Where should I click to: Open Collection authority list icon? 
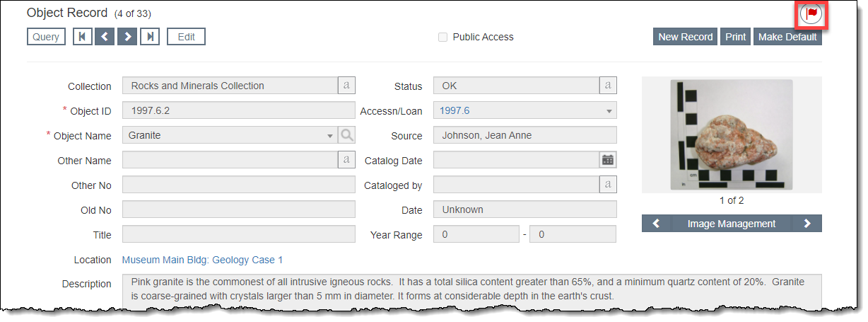(x=346, y=86)
